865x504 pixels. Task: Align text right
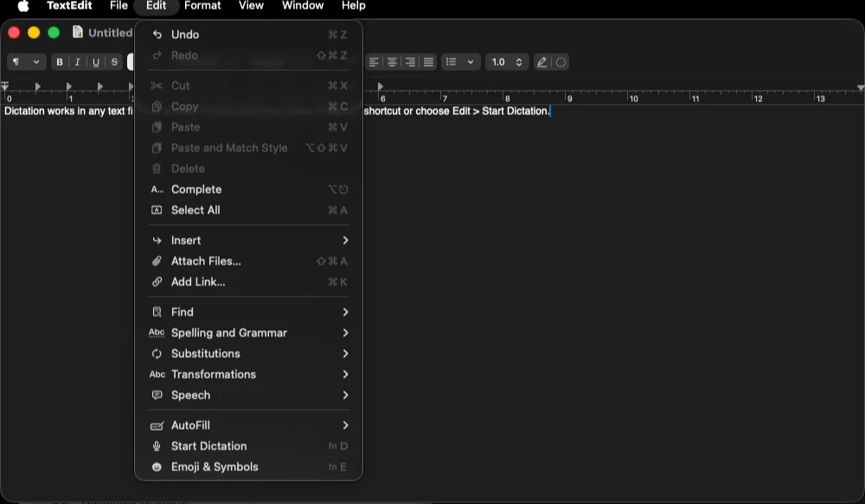pyautogui.click(x=410, y=62)
